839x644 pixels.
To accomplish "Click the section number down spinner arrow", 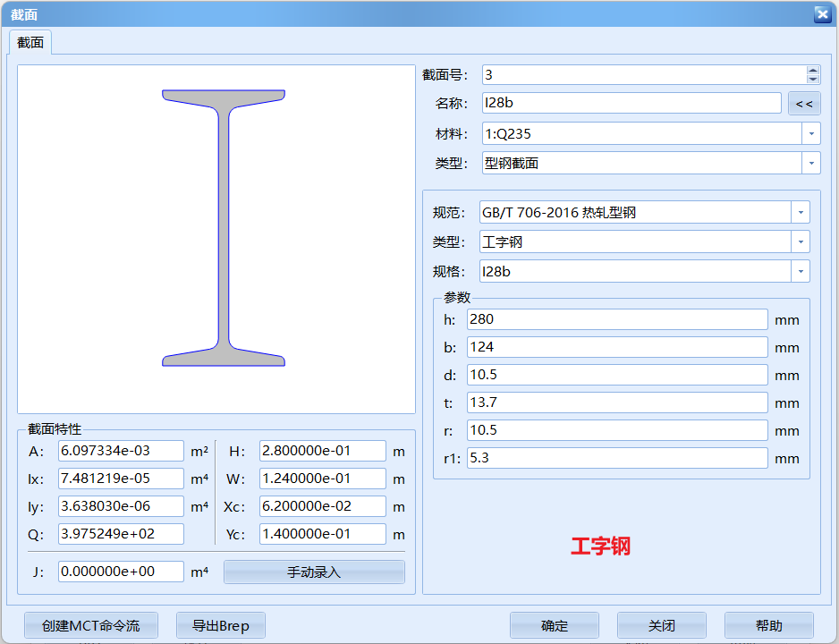I will (x=813, y=80).
